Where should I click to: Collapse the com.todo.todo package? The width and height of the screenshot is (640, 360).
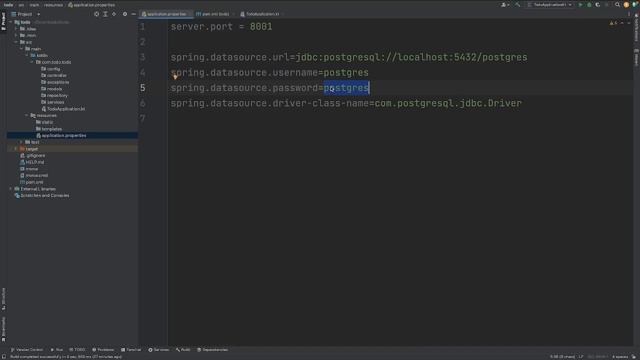coord(32,62)
